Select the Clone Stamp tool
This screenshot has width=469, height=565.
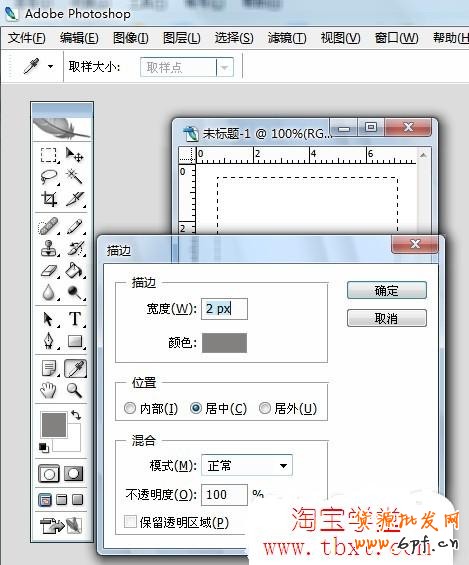49,249
